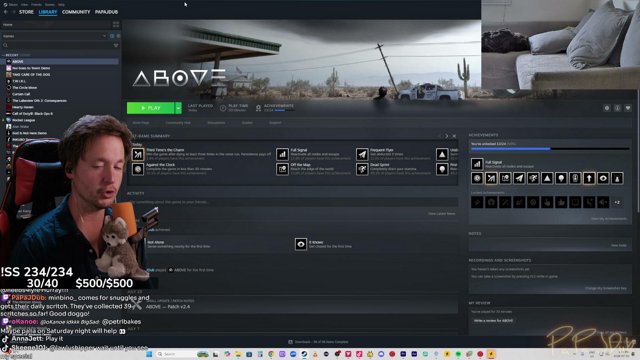Open the game's Store Page link
Viewport: 640px width, 360px height.
pyautogui.click(x=141, y=122)
